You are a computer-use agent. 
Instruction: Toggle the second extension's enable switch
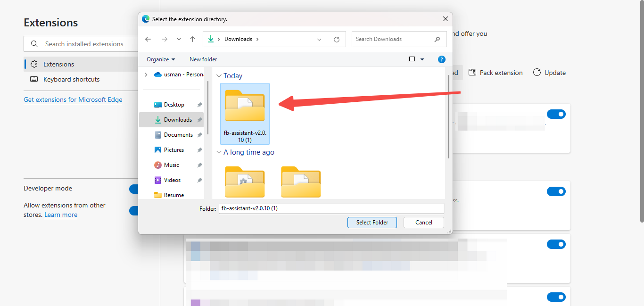pos(556,191)
